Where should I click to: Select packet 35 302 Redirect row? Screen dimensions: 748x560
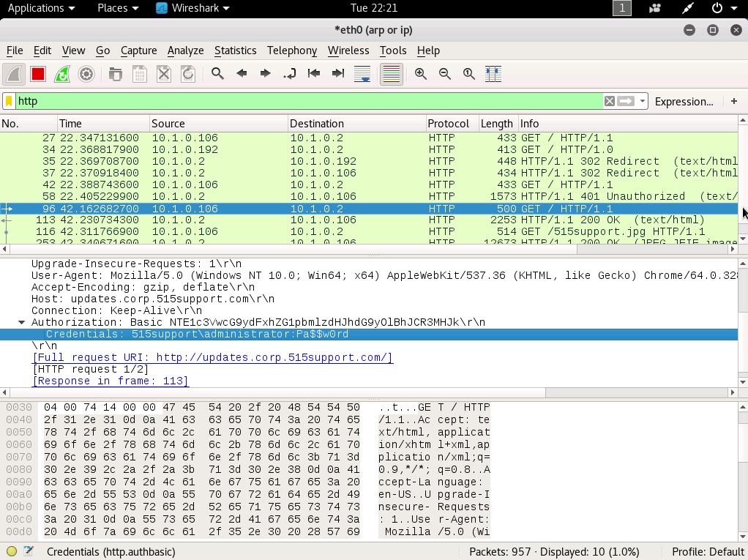pyautogui.click(x=369, y=161)
